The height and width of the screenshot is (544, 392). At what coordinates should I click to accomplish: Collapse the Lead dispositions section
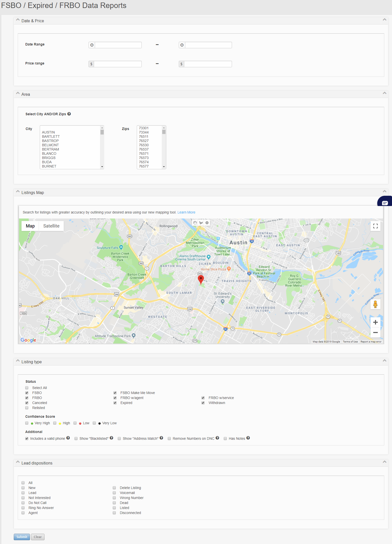(384, 462)
